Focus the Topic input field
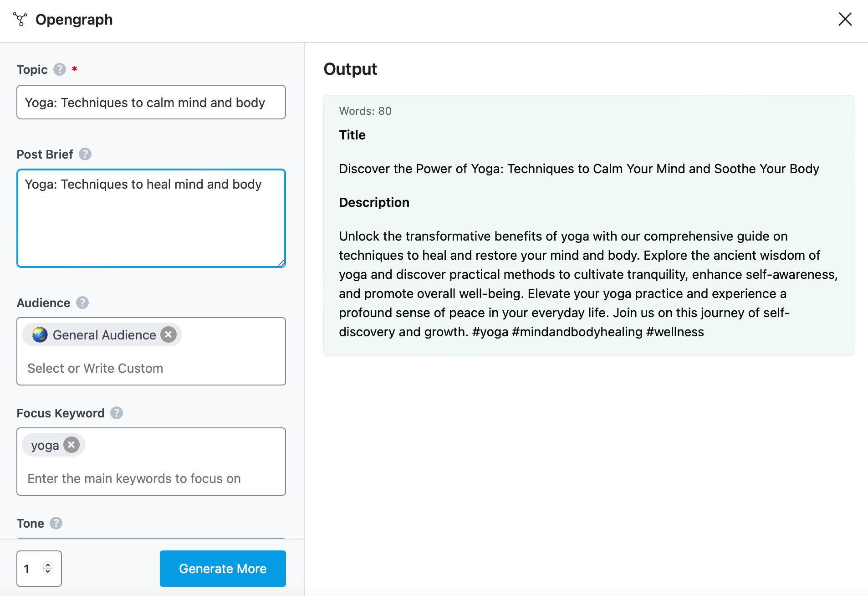This screenshot has width=868, height=596. (x=151, y=102)
